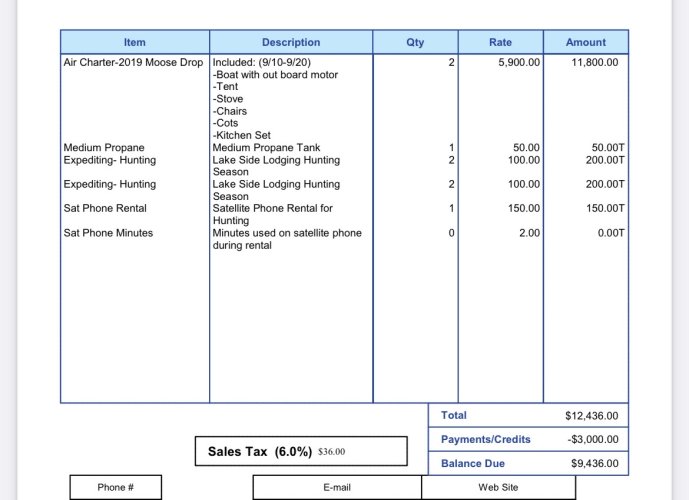
Task: Click the Phone # field
Action: coord(116,487)
